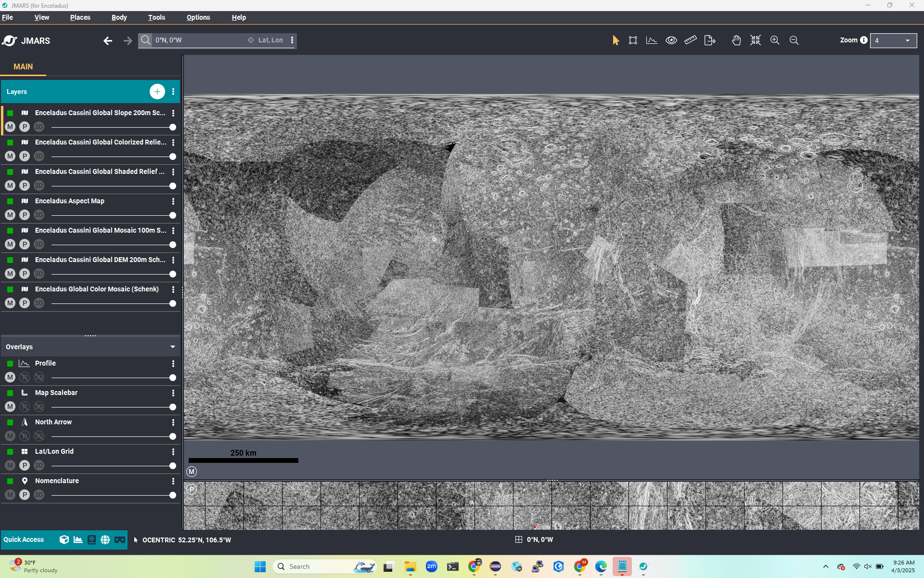Screen dimensions: 924x578
Task: Toggle M for Global Mosaic 100m layer
Action: [10, 244]
